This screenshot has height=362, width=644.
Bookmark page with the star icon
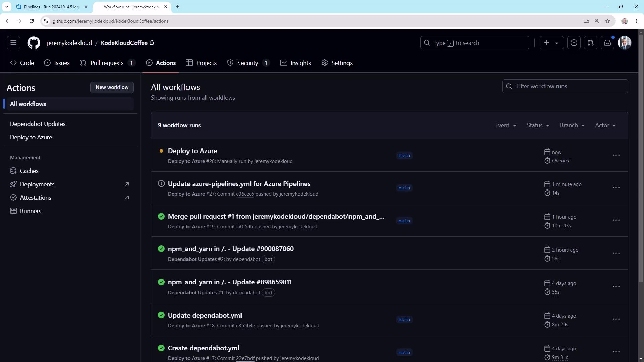point(607,21)
